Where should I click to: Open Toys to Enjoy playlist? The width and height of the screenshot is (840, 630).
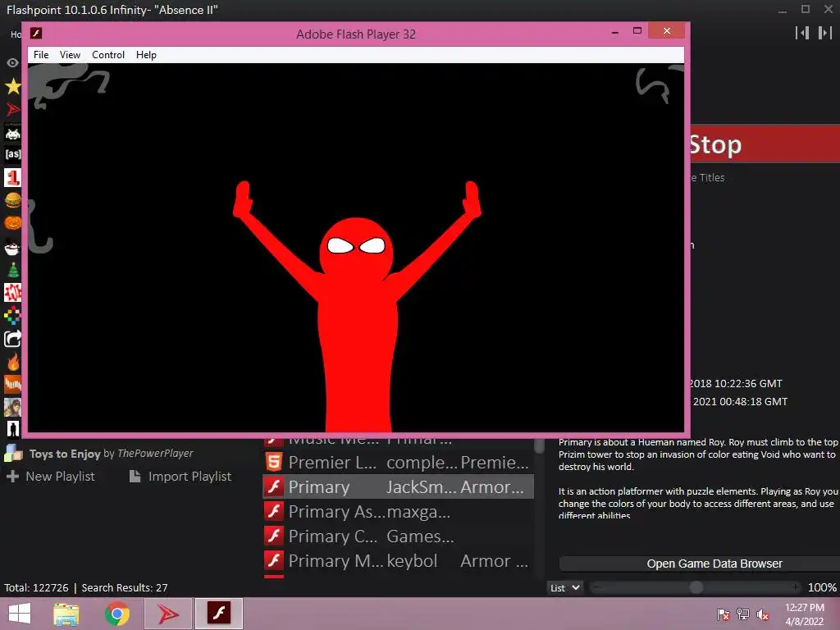[112, 454]
